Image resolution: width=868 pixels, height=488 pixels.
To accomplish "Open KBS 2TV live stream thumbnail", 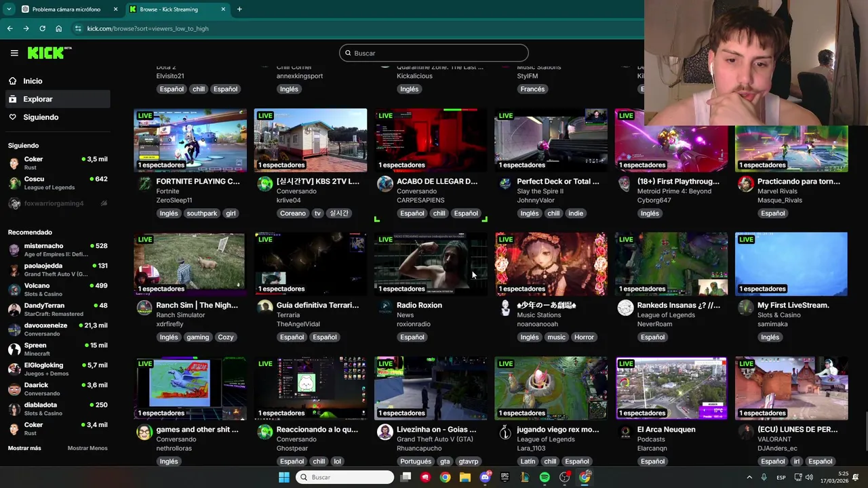I will pos(311,140).
